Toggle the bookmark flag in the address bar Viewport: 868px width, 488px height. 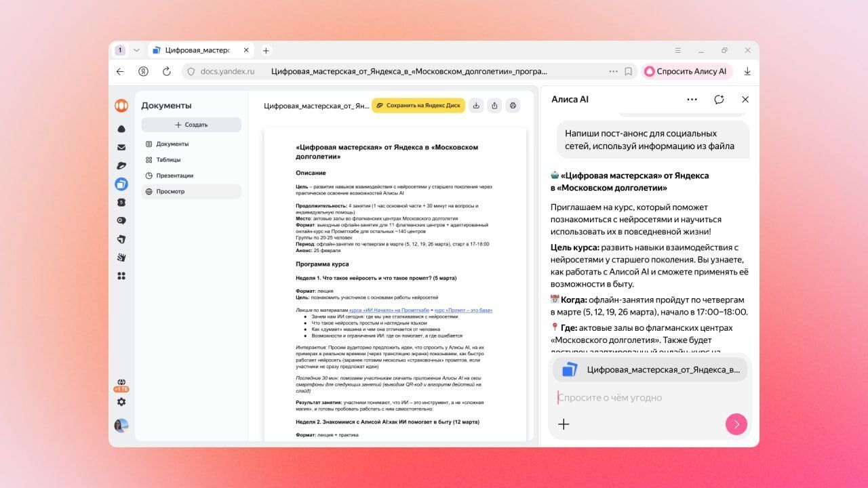(x=628, y=70)
